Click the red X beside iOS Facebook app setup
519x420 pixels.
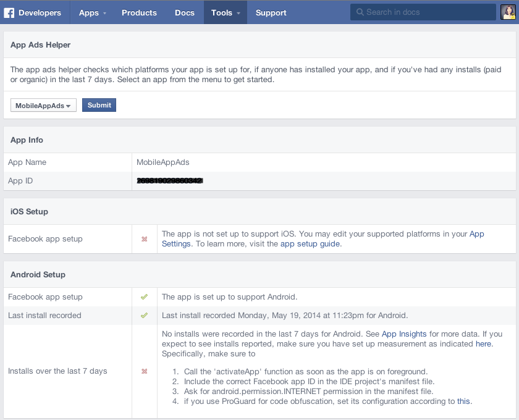tap(145, 239)
